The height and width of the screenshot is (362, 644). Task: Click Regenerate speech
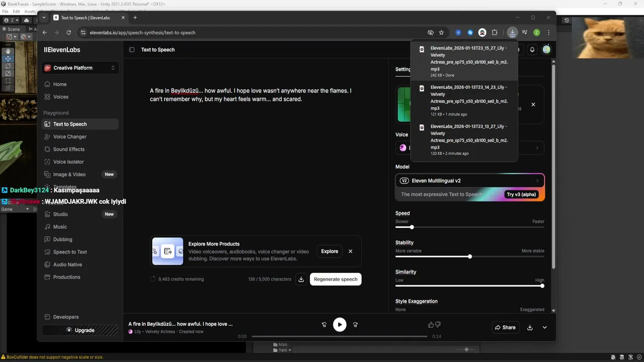coord(336,279)
